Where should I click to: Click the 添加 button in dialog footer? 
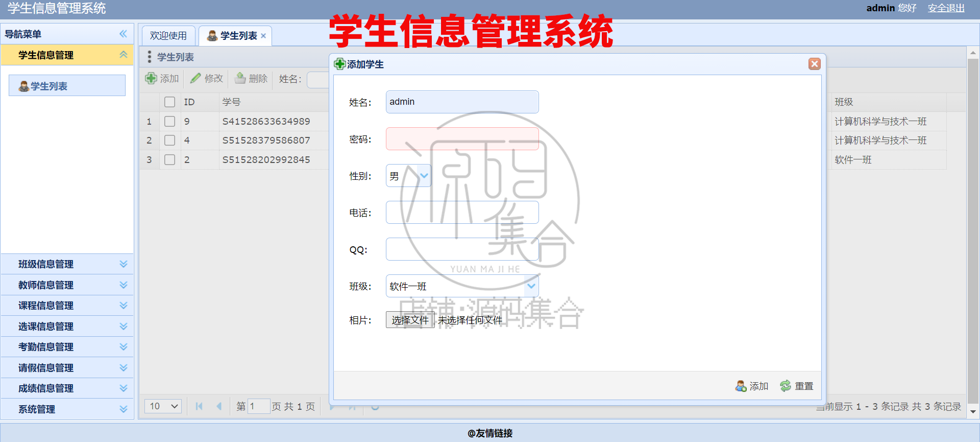point(752,386)
